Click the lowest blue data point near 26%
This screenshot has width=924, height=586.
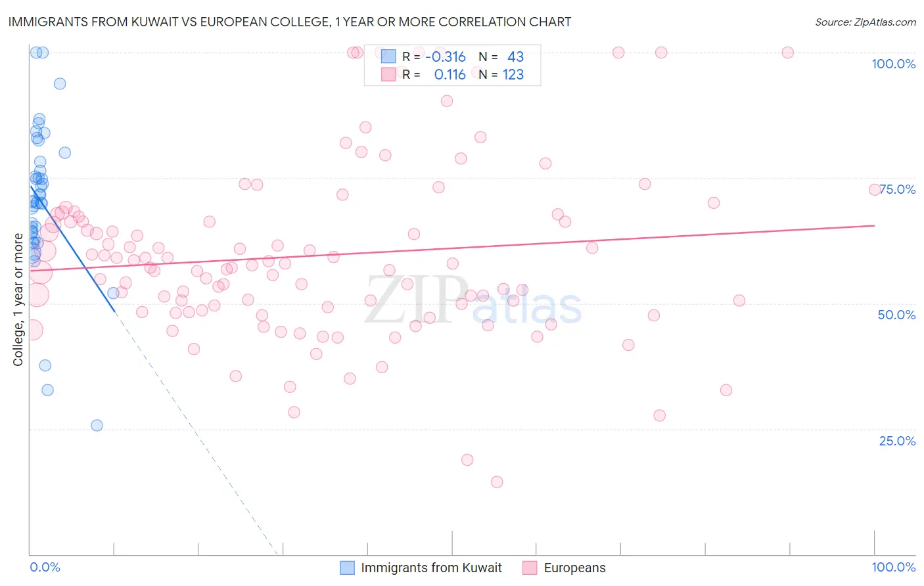point(97,425)
